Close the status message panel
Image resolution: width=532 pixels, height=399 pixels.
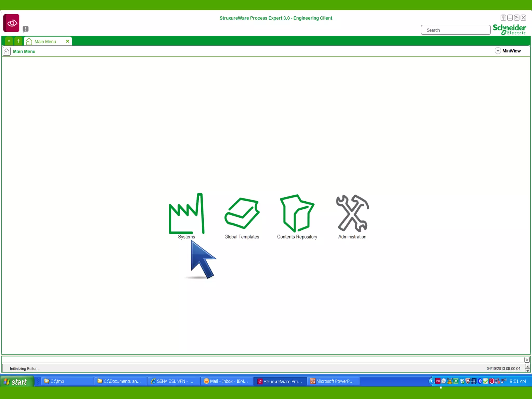[x=527, y=360]
